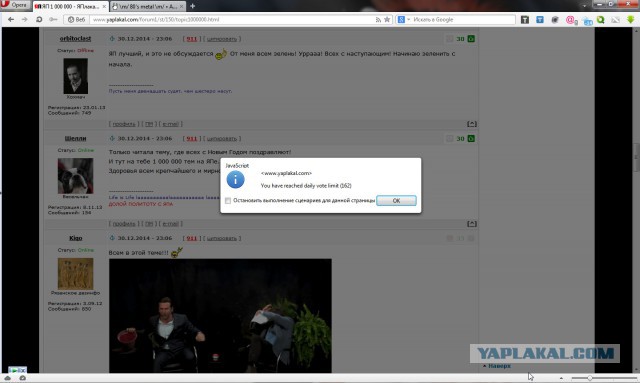Close the ЯП 1 000 000 tab

pos(104,7)
